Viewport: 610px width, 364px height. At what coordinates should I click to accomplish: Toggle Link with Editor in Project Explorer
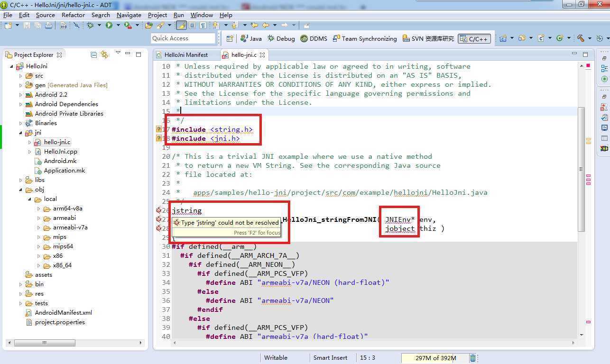pos(104,55)
